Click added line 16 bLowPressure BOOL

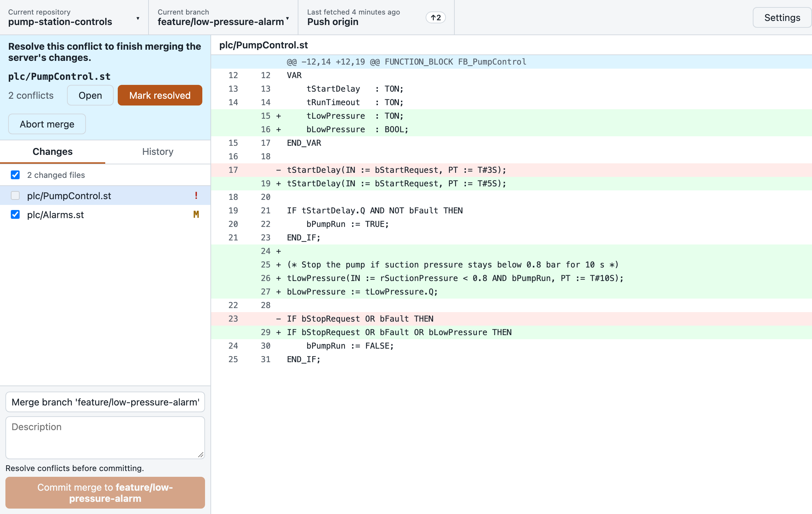pyautogui.click(x=512, y=130)
